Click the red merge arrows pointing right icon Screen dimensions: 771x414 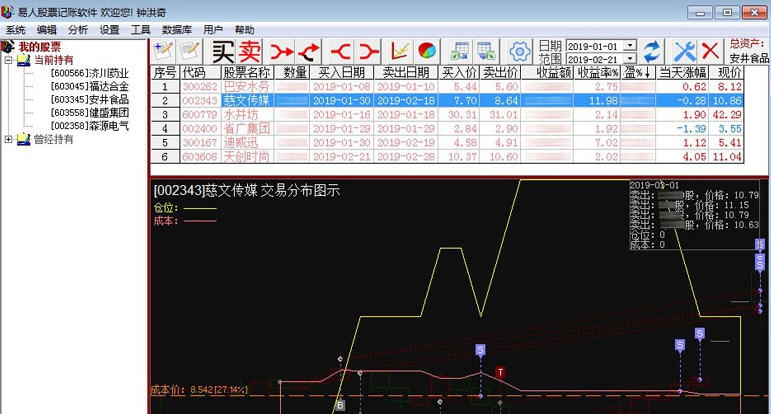[282, 51]
